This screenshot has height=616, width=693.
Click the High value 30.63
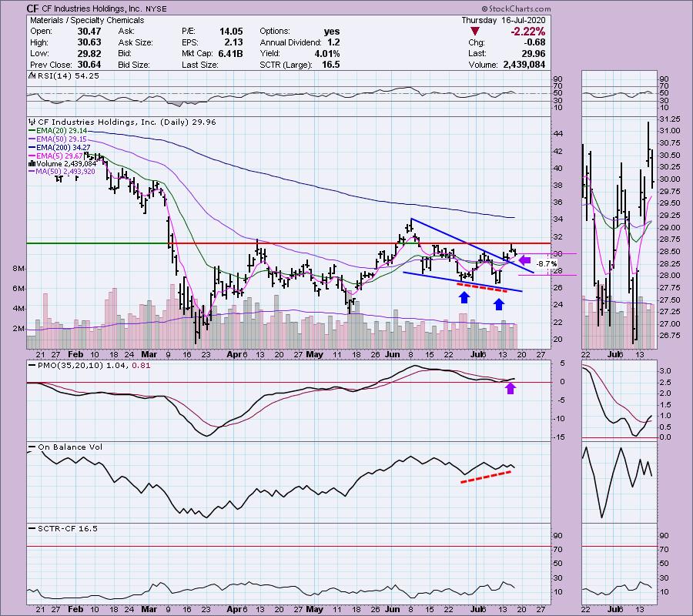(x=89, y=42)
